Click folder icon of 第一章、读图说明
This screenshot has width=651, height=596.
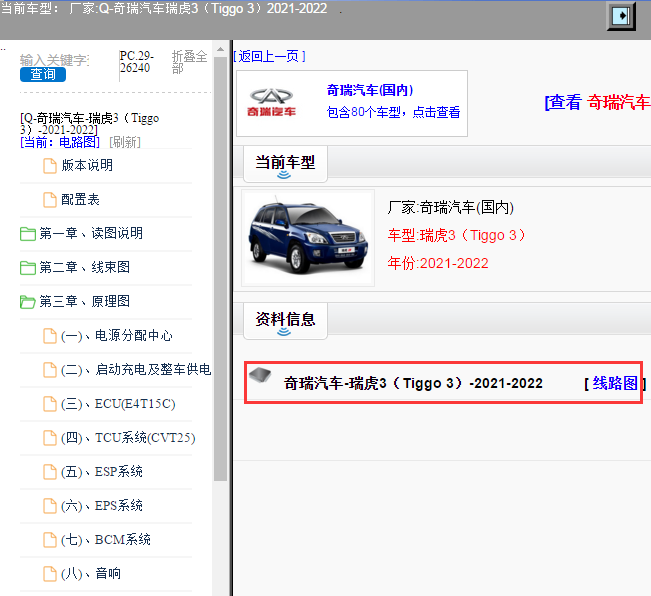28,234
